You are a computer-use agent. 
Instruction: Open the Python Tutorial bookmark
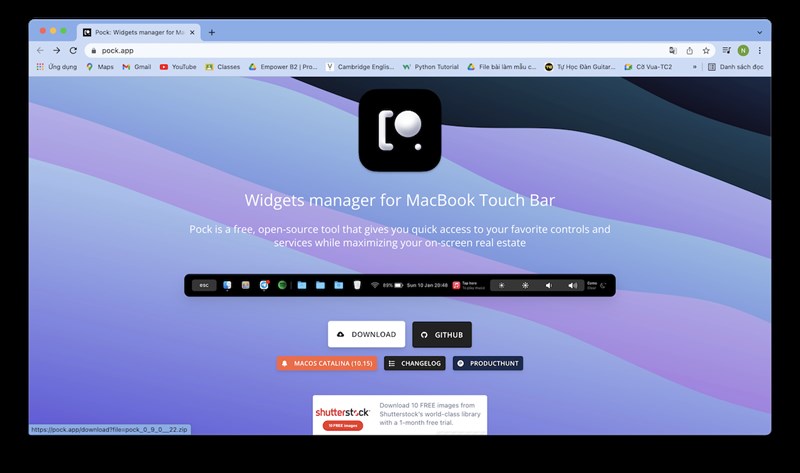[431, 67]
